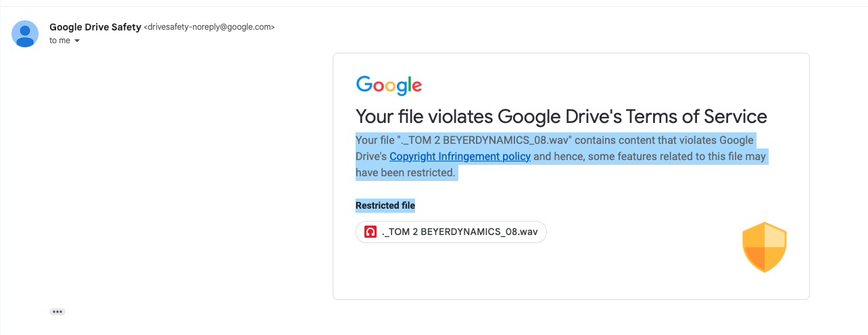Click the red audio file icon
868x335 pixels.
click(370, 232)
